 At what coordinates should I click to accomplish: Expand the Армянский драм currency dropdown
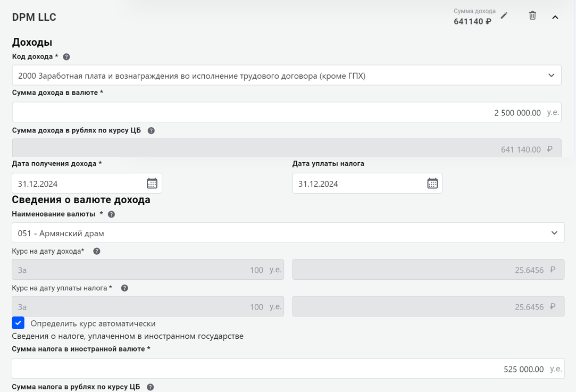tap(554, 233)
